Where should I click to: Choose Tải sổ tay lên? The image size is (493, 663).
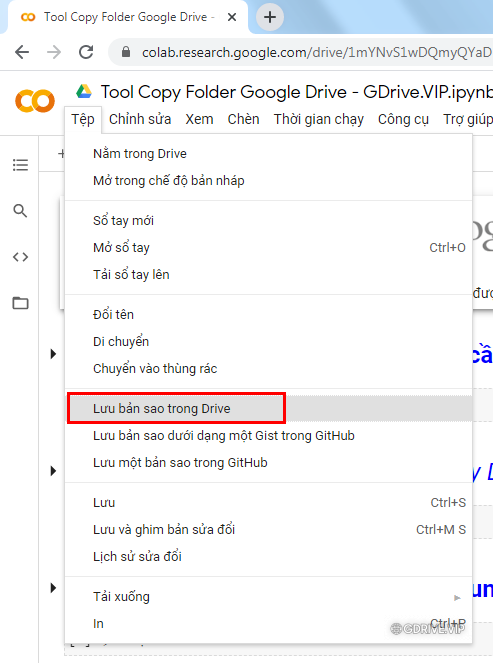coord(268,274)
